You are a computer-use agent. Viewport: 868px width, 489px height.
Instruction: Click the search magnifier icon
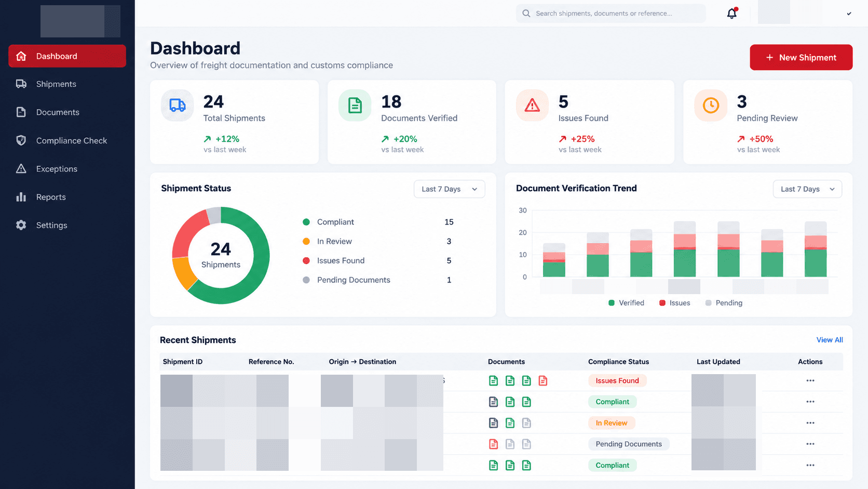(526, 14)
